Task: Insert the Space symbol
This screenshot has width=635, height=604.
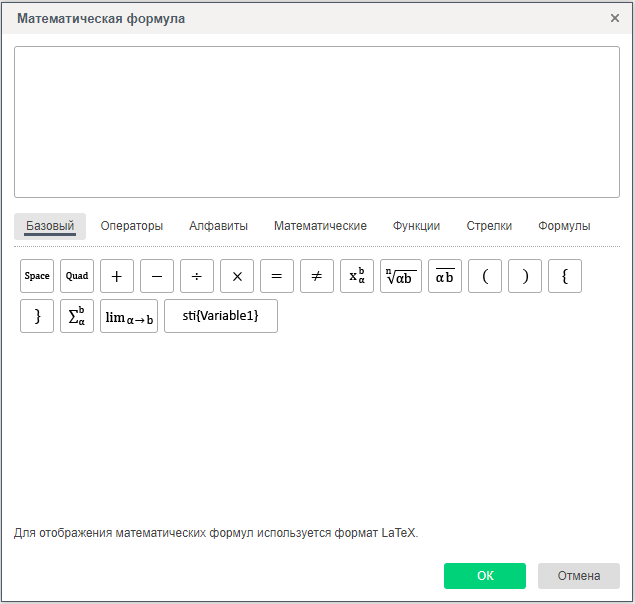Action: point(37,276)
